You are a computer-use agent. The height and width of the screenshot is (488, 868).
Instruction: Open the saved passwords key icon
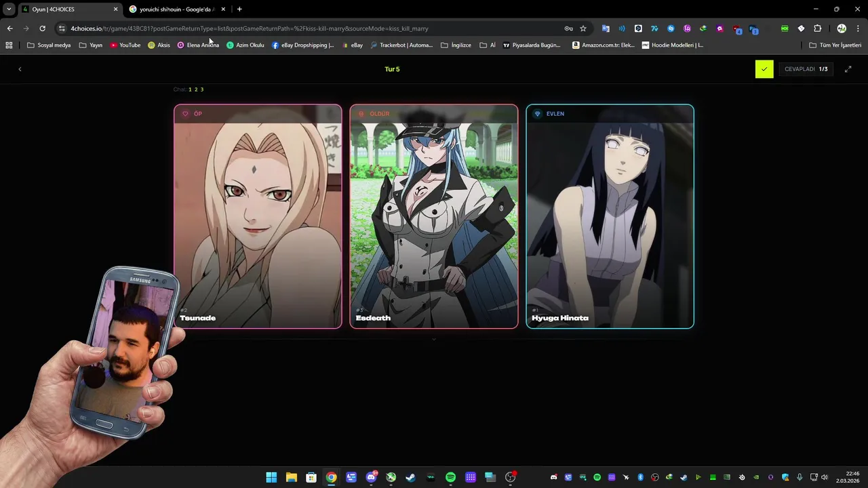click(568, 28)
